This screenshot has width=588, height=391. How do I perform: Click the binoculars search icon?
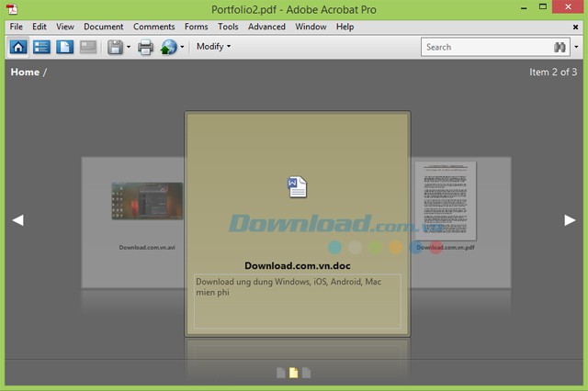point(560,47)
